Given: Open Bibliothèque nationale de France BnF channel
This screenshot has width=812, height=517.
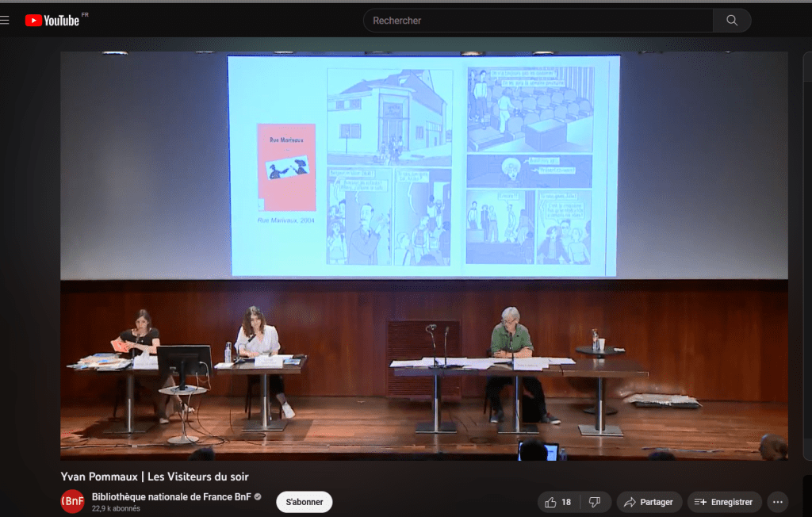Looking at the screenshot, I should (x=170, y=497).
